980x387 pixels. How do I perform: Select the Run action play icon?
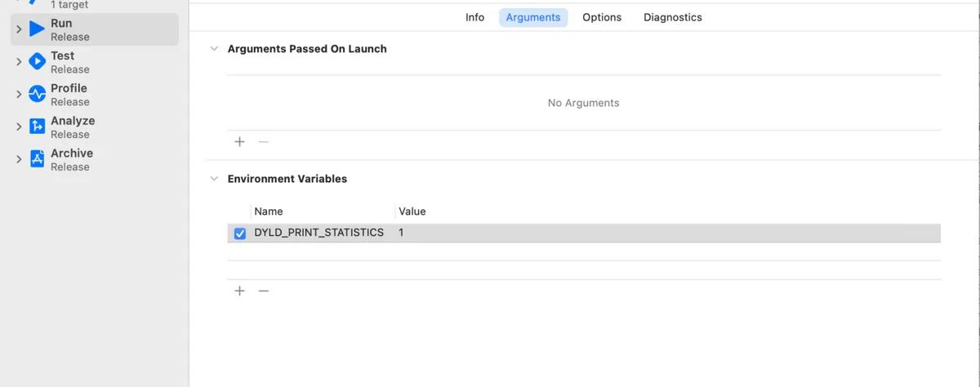(x=37, y=29)
